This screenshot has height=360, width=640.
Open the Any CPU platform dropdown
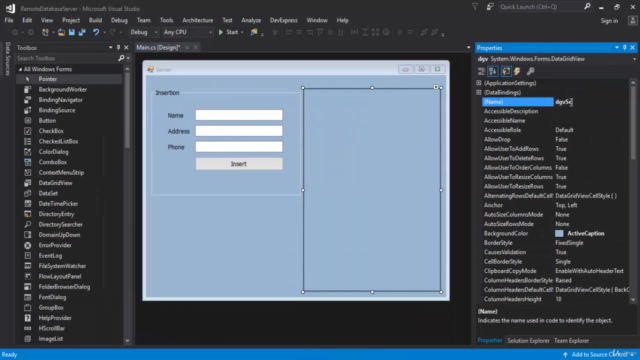coord(187,32)
